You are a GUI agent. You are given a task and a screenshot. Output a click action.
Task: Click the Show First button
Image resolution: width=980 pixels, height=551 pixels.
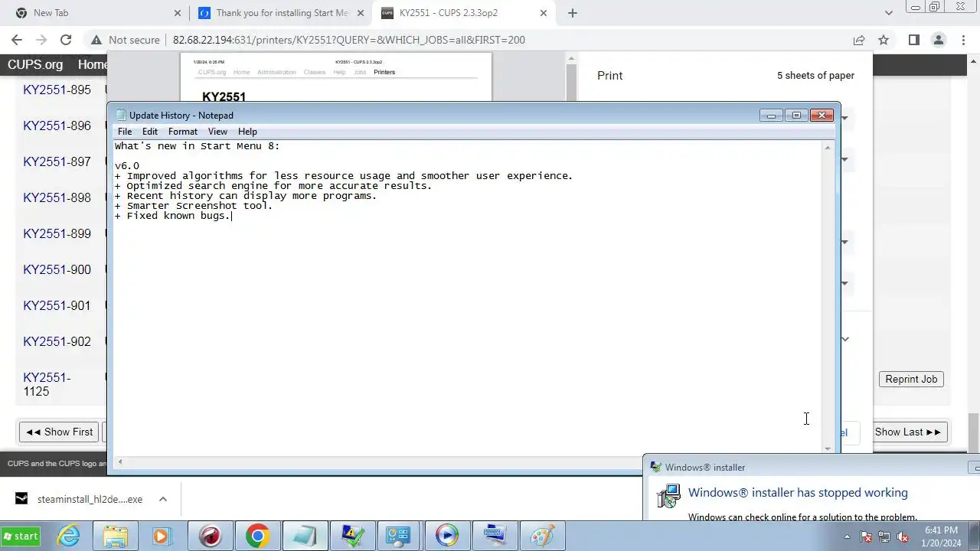click(x=60, y=432)
